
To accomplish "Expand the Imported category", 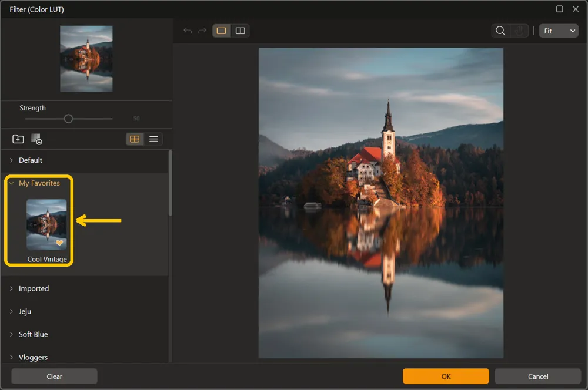I will tap(11, 288).
